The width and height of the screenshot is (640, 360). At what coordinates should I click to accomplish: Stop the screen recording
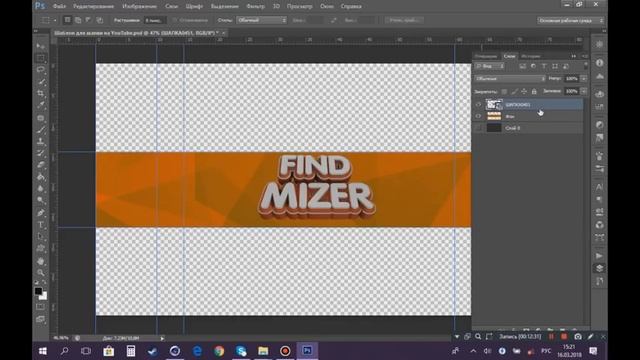564,337
